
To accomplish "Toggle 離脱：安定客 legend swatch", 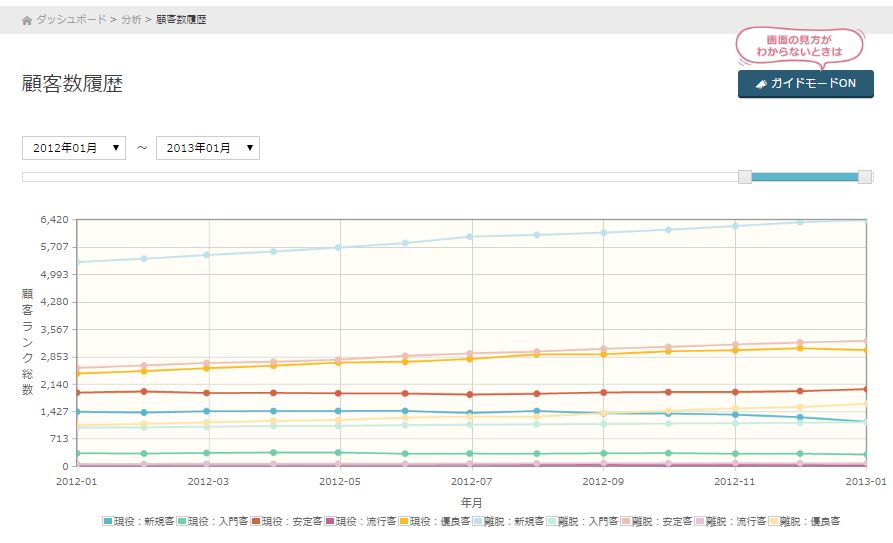I will tap(626, 521).
